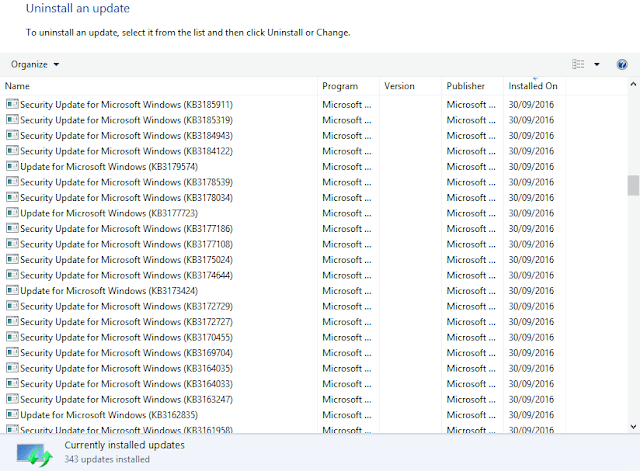Image resolution: width=640 pixels, height=471 pixels.
Task: Select Update for Microsoft Windows (KB3177723)
Action: (109, 213)
